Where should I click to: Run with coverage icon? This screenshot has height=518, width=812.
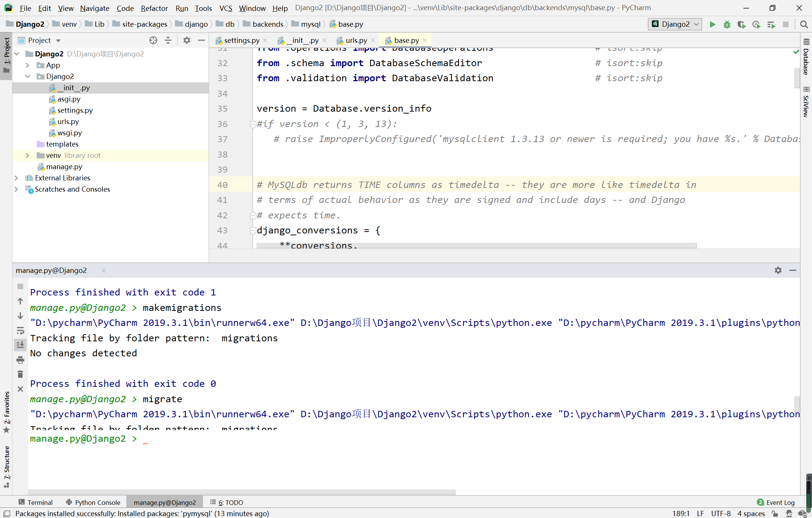coord(741,24)
